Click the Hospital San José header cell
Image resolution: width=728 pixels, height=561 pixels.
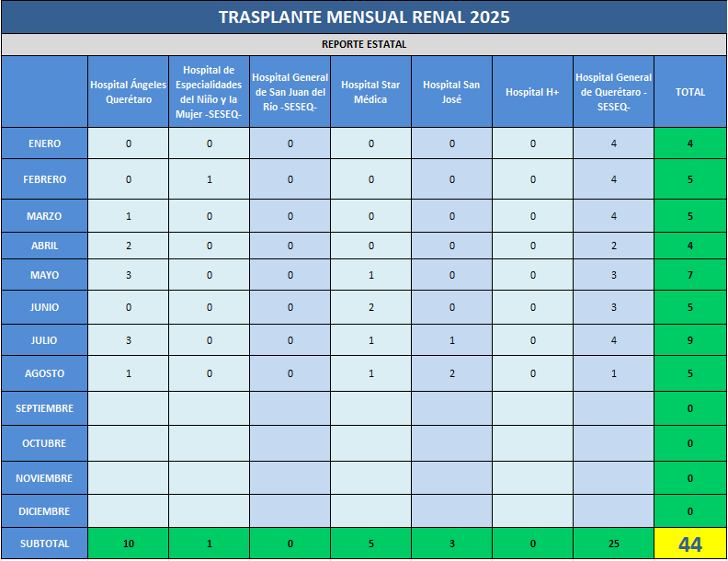451,92
